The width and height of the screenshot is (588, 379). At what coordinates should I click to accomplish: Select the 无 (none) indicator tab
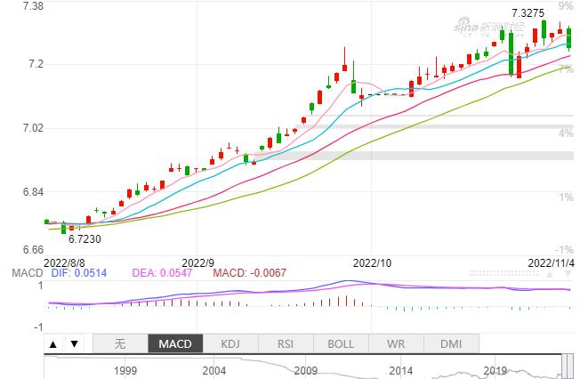tap(120, 344)
